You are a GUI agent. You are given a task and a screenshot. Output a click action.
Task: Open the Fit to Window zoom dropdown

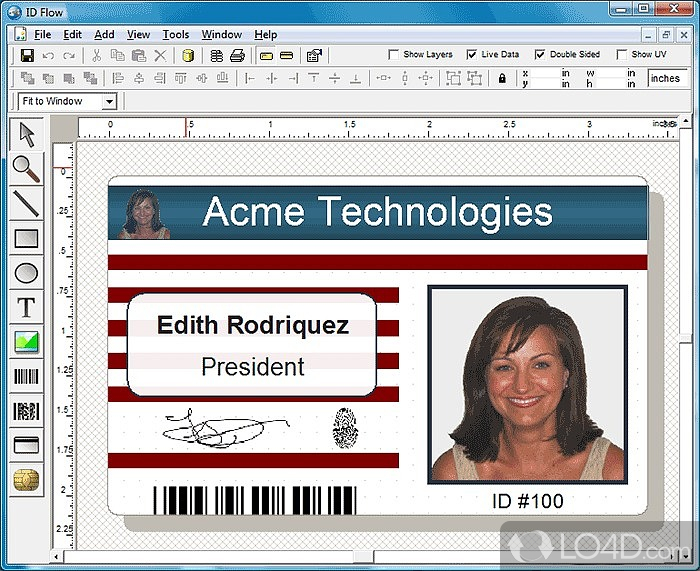click(109, 102)
